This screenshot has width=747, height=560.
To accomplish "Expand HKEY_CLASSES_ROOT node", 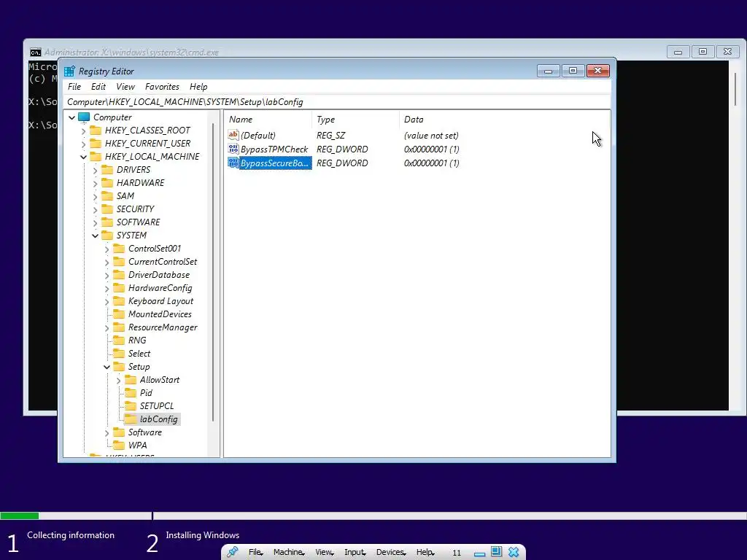I will pos(84,131).
